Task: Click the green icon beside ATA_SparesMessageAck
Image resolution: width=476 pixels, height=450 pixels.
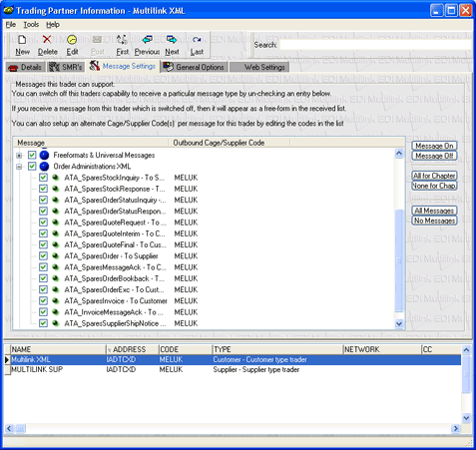Action: 56,267
